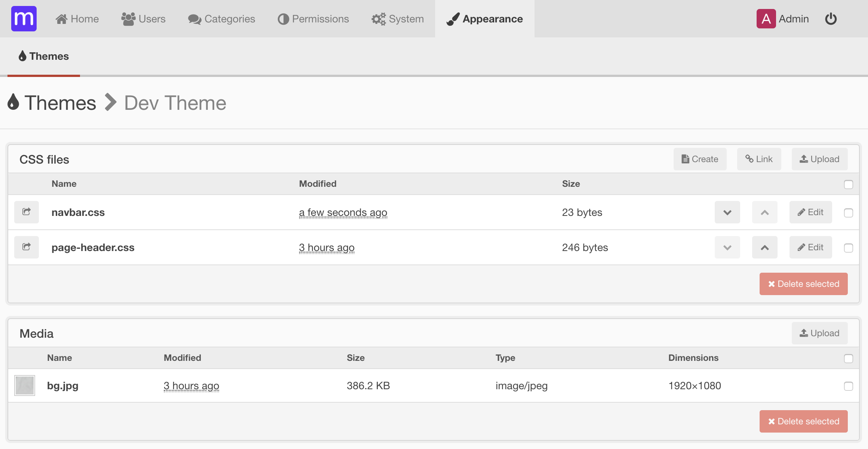Select the bg.jpg checkbox
Viewport: 868px width, 449px height.
tap(848, 386)
